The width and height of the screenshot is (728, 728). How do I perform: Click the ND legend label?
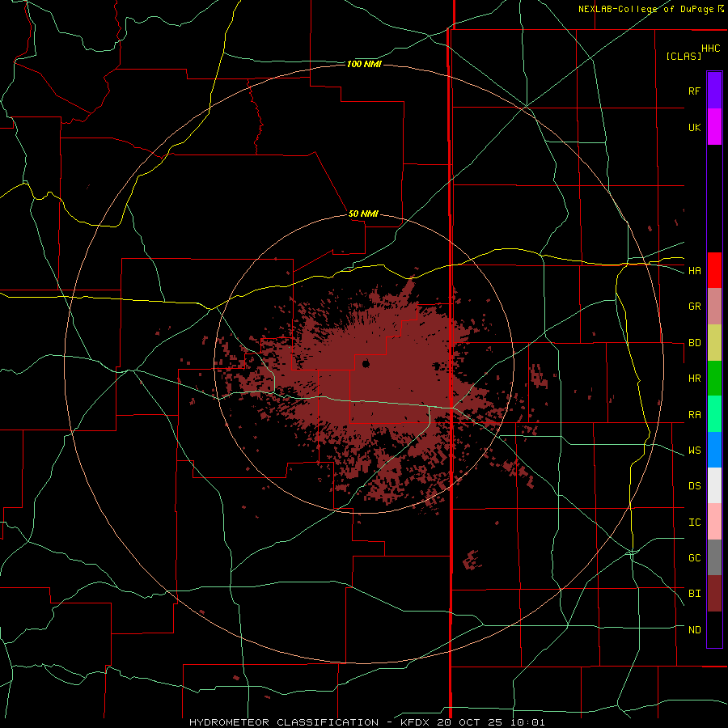tap(694, 630)
